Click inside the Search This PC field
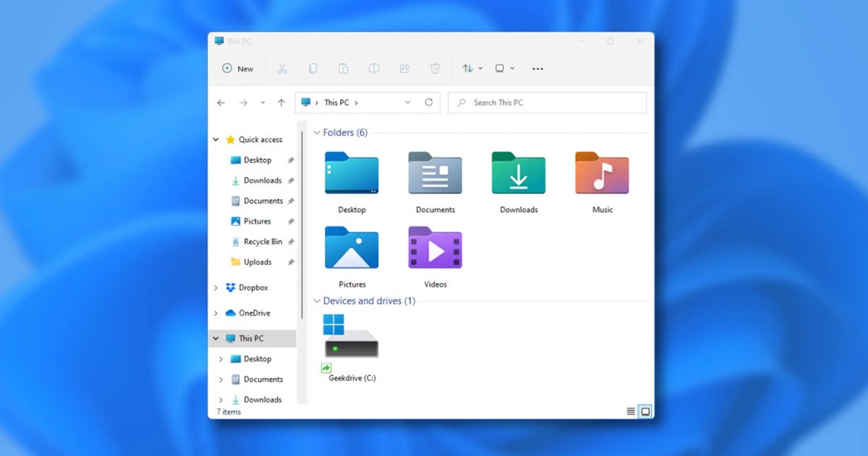This screenshot has height=456, width=868. coord(547,102)
